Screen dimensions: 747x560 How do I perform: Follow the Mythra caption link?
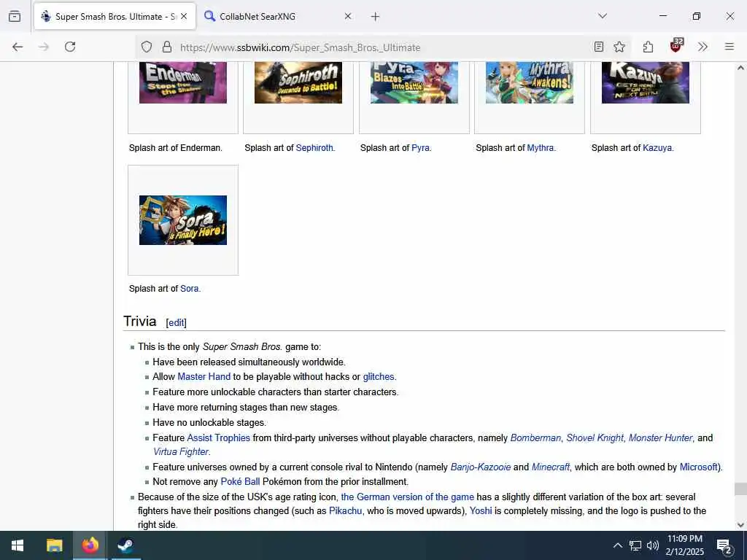pyautogui.click(x=541, y=147)
